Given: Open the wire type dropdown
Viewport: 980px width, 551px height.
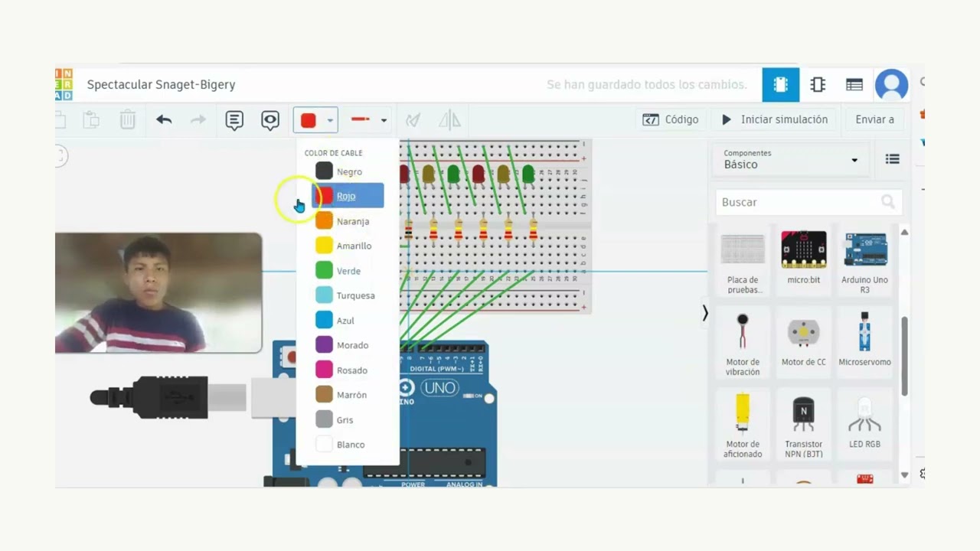Looking at the screenshot, I should (368, 120).
